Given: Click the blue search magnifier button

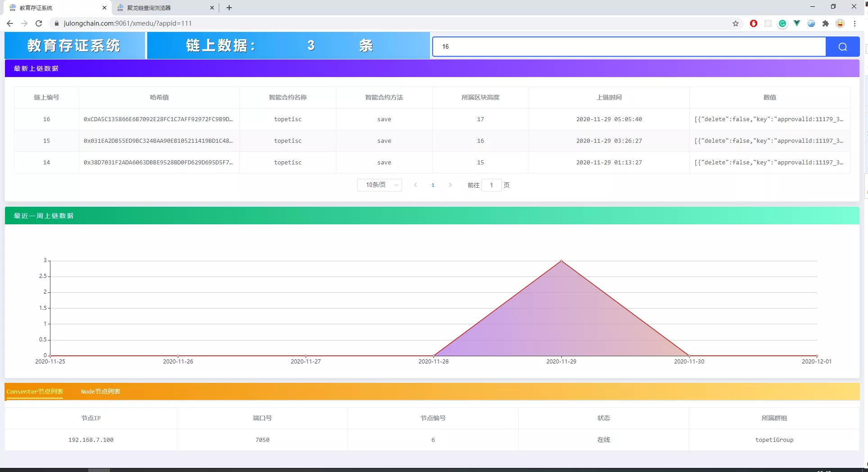Looking at the screenshot, I should pos(842,47).
